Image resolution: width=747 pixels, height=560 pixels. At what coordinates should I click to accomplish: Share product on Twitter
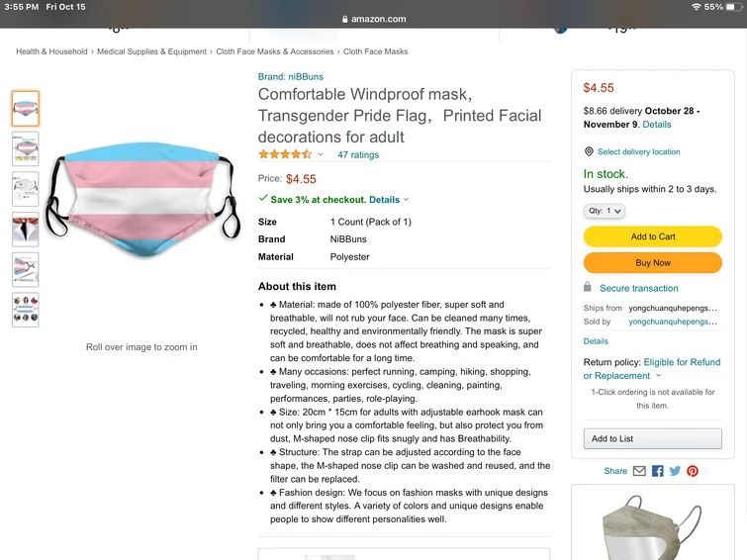675,471
